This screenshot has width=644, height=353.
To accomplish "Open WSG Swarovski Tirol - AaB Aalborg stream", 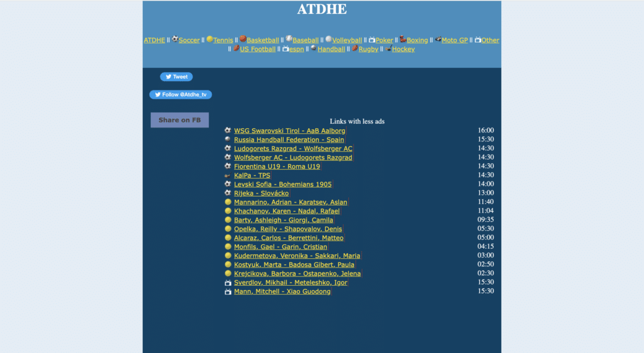I will [289, 131].
